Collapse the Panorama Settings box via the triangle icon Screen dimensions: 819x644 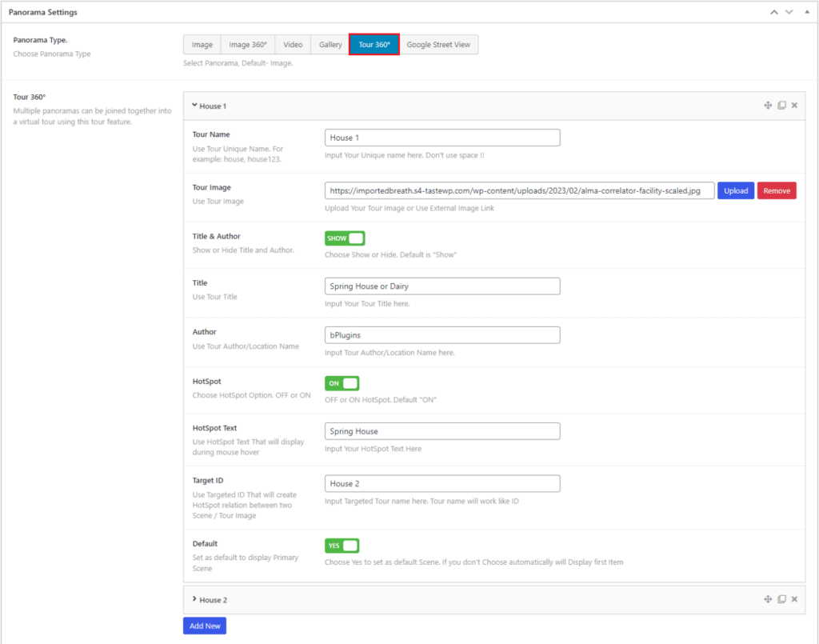[806, 12]
